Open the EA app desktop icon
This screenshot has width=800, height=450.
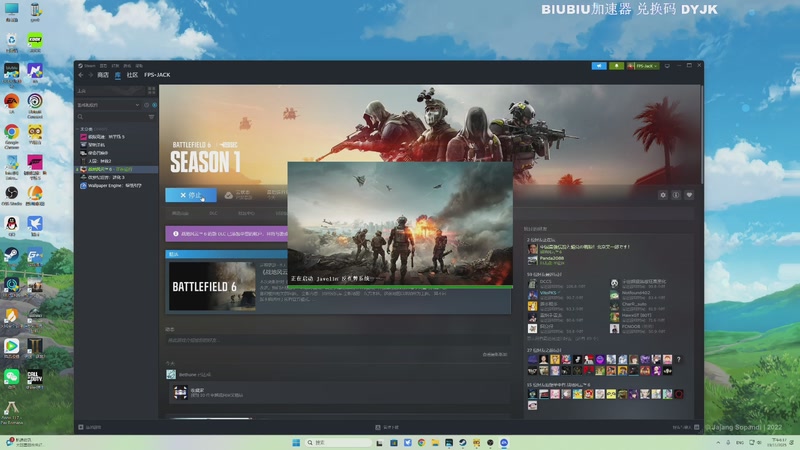point(11,105)
